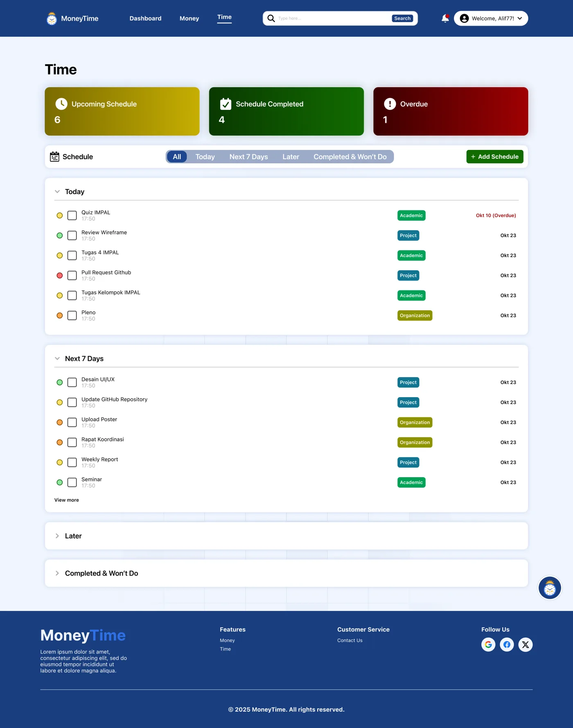Select the Later filter tab

pyautogui.click(x=291, y=157)
